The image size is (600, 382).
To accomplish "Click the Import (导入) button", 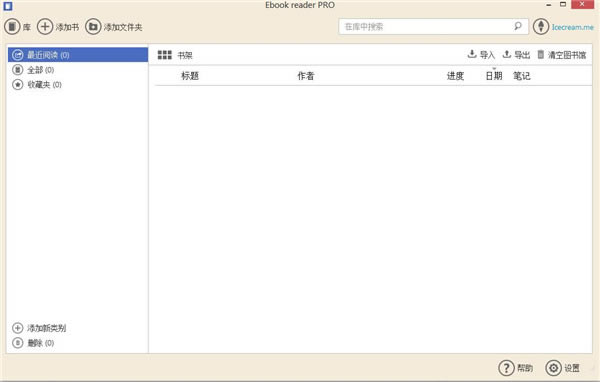I will pos(481,55).
